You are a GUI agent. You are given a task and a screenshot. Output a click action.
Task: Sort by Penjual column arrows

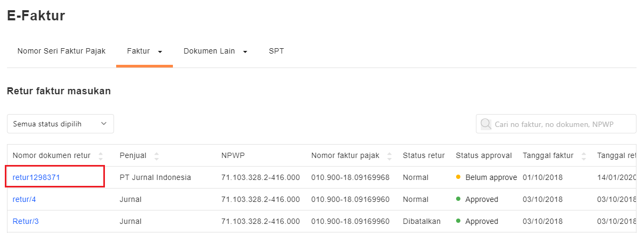tap(156, 156)
